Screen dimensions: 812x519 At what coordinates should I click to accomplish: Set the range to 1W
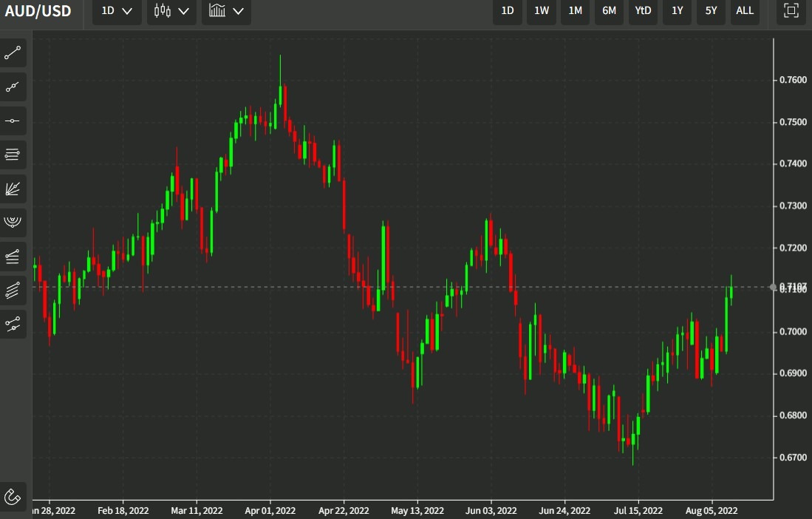(x=541, y=11)
